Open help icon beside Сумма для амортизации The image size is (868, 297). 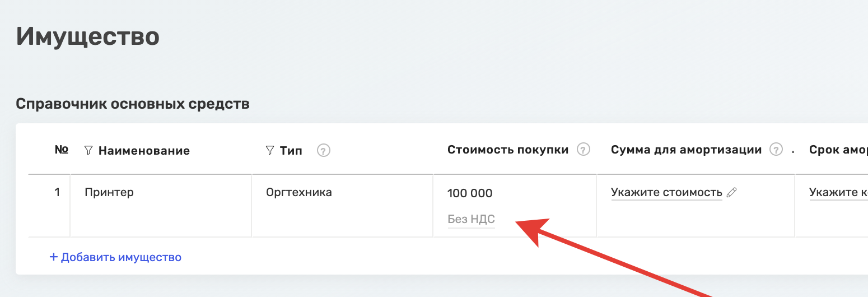pos(776,150)
